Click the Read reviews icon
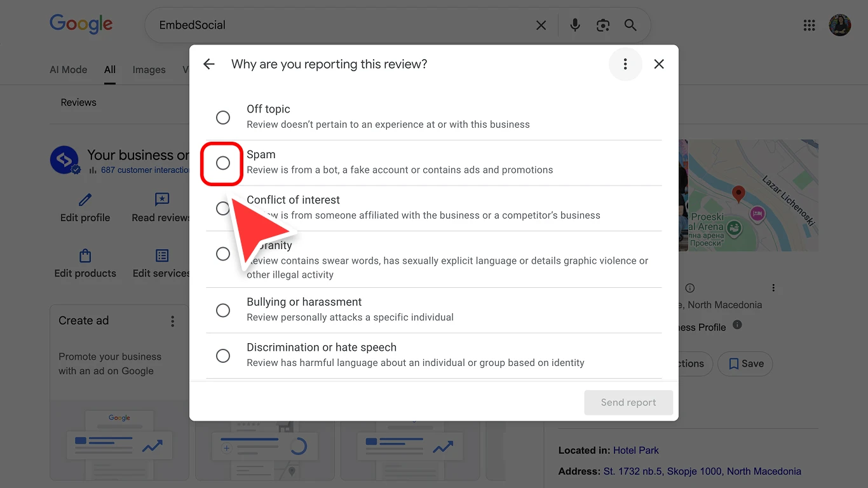 pos(161,199)
